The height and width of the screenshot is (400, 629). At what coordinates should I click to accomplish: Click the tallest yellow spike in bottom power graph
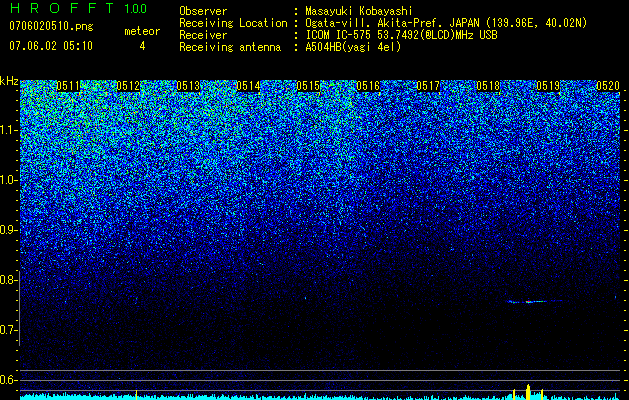click(x=528, y=392)
